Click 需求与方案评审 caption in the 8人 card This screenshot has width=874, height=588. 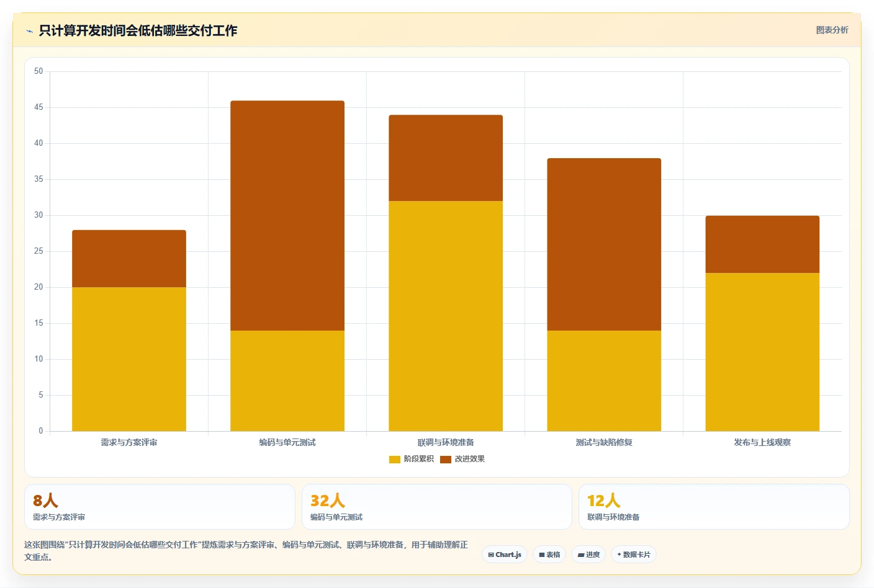point(59,517)
